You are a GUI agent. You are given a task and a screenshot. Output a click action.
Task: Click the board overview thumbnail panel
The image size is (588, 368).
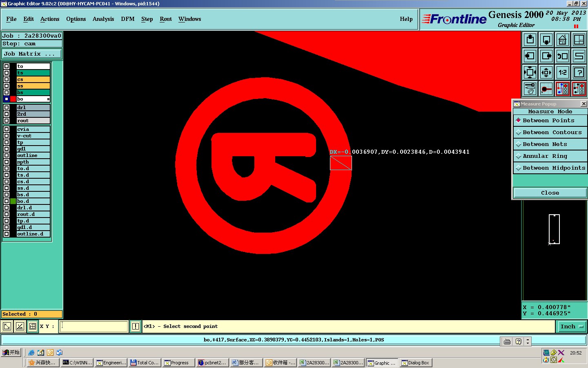click(x=554, y=251)
